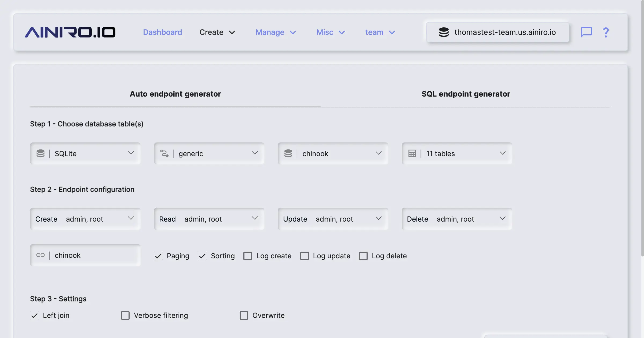
Task: Click the chinook URL input field
Action: coord(85,255)
